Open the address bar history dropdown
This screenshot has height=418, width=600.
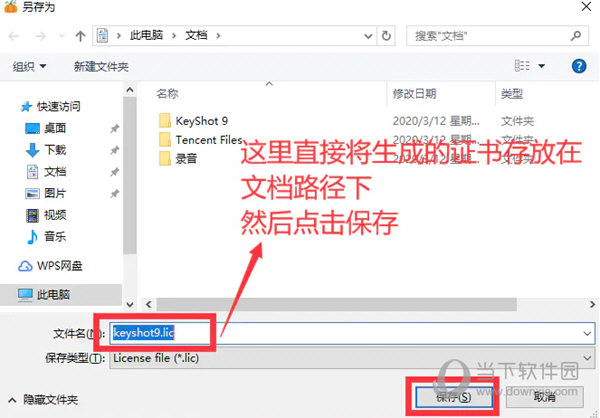click(368, 36)
